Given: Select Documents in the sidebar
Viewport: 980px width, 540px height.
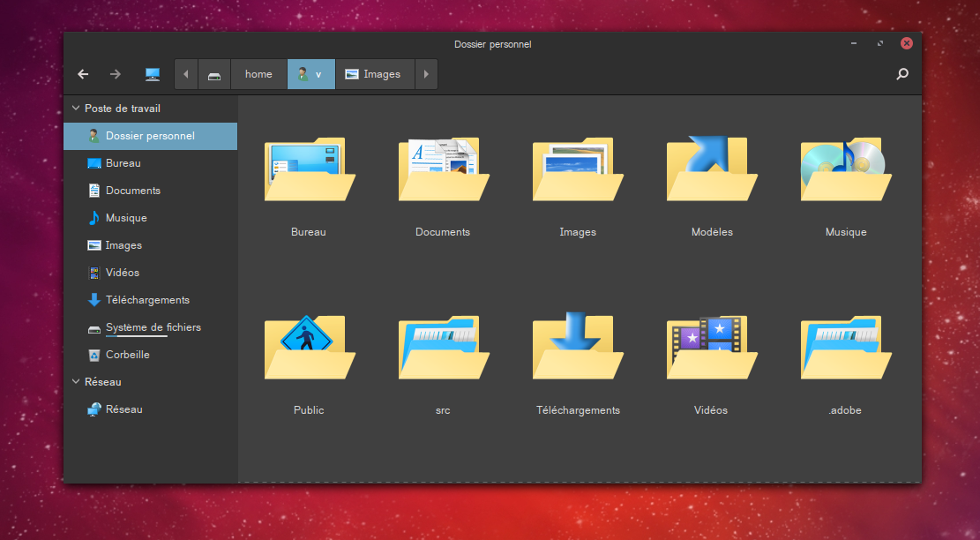Looking at the screenshot, I should coord(151,191).
